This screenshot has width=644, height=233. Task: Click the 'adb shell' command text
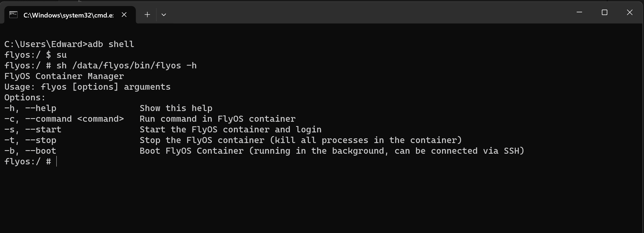pyautogui.click(x=111, y=44)
